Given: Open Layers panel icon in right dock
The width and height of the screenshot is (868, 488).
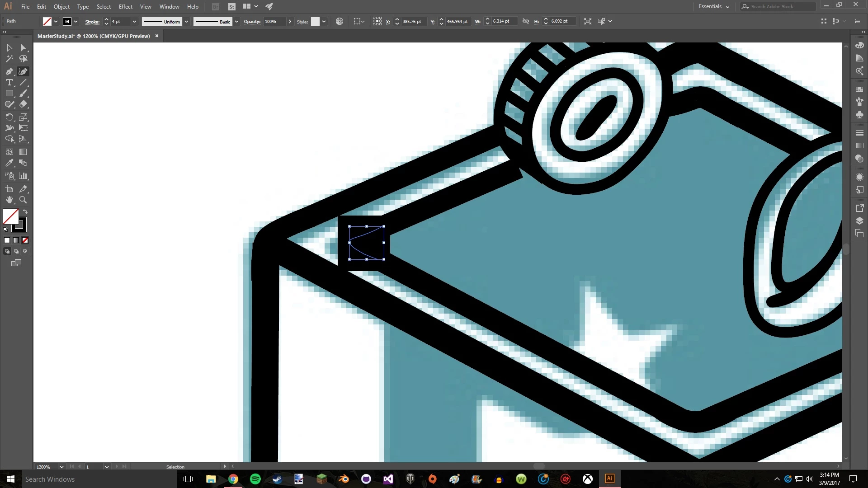Looking at the screenshot, I should (x=859, y=221).
